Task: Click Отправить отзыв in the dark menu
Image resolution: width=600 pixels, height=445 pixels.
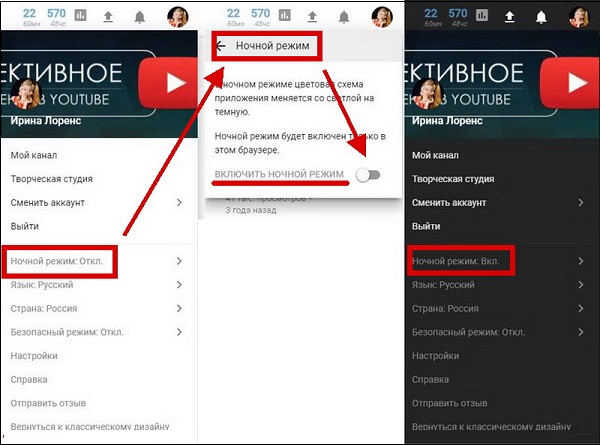Action: coord(450,403)
